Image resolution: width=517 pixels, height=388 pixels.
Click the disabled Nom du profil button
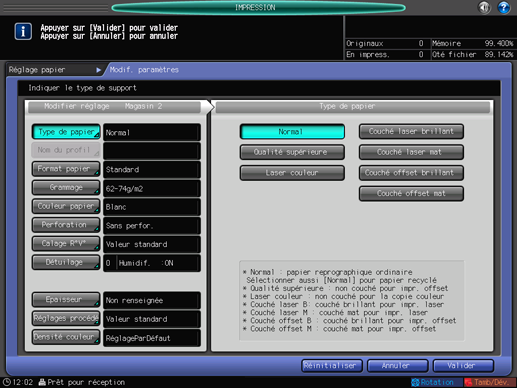pos(66,150)
